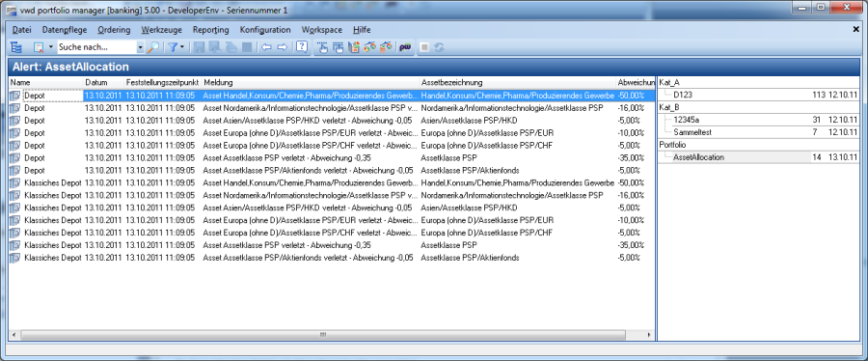
Task: Open the Reporting menu
Action: tap(211, 30)
